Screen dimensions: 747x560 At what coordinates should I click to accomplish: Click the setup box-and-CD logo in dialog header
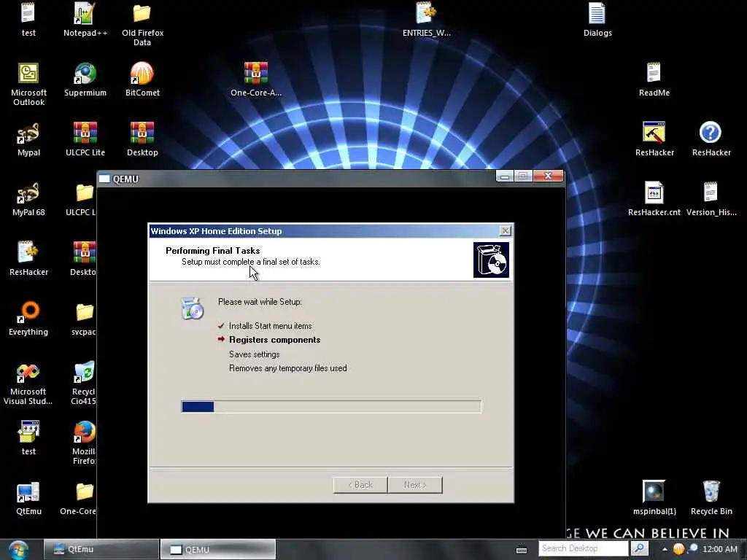click(x=491, y=260)
